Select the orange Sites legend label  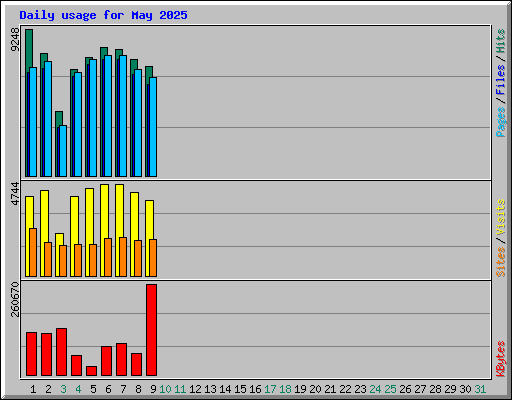(501, 262)
